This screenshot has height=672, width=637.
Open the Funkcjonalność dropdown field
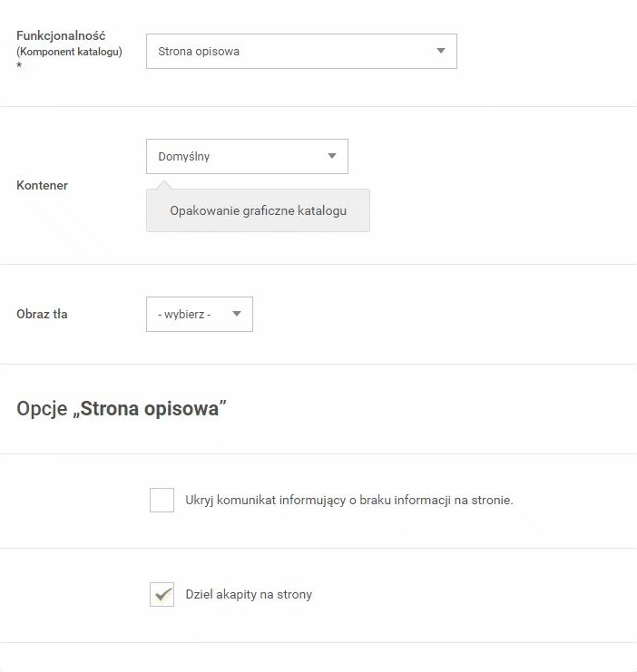pos(301,51)
